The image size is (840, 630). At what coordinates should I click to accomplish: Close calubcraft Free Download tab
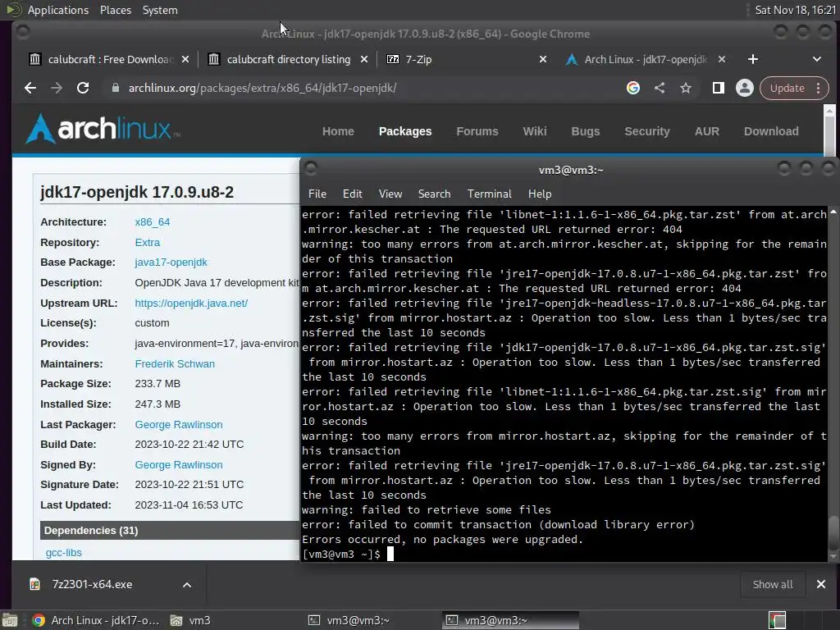click(185, 59)
